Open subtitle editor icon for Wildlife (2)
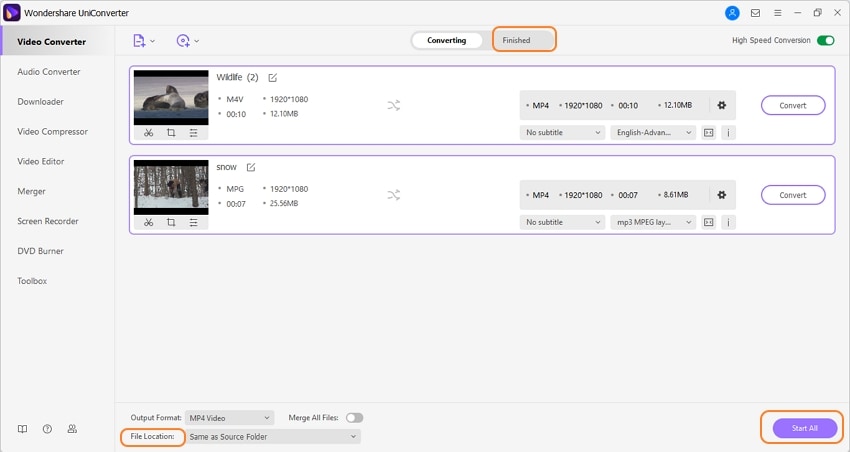This screenshot has width=850, height=452. click(709, 132)
